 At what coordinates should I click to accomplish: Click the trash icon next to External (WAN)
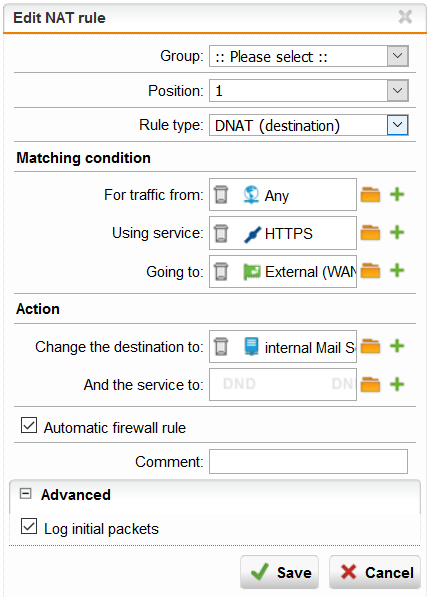coord(221,271)
